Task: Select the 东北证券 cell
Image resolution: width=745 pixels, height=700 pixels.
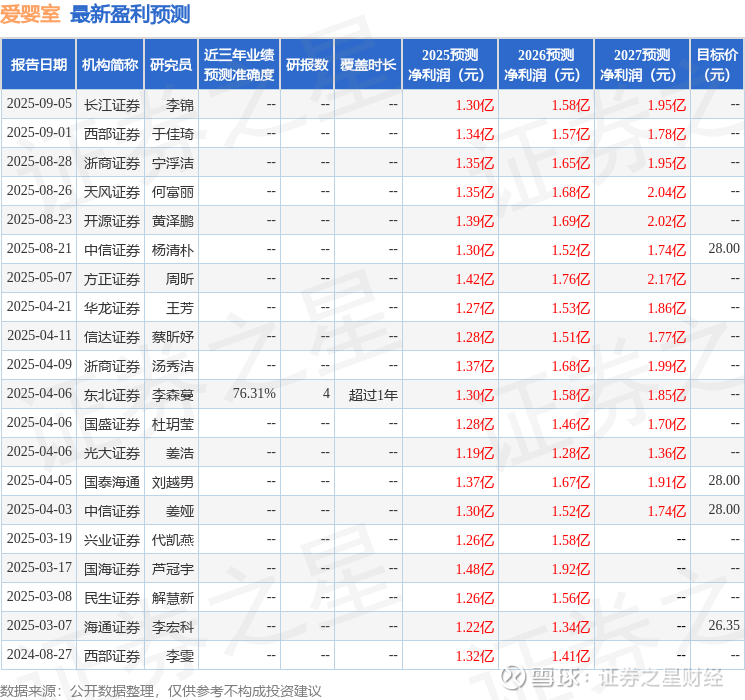Action: [112, 395]
